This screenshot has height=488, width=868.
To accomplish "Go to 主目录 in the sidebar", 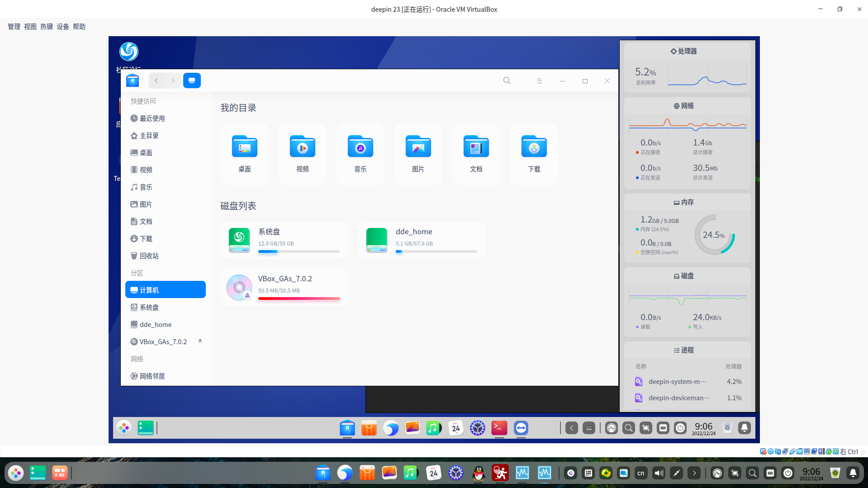I will (x=166, y=136).
